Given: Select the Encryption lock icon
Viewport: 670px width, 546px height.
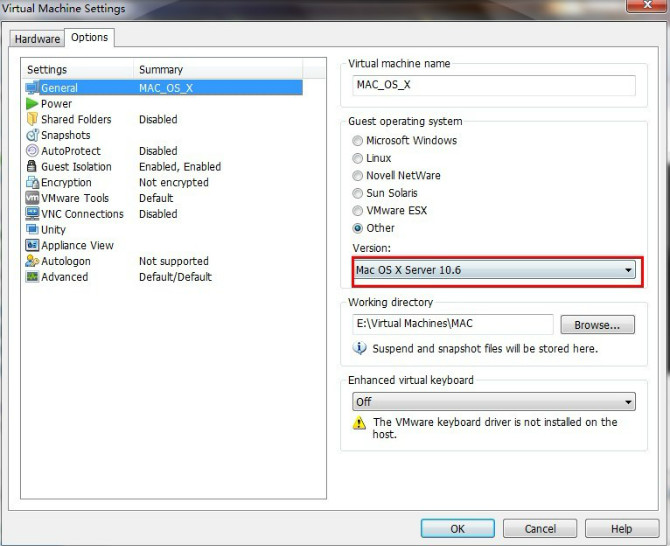Looking at the screenshot, I should tap(32, 183).
